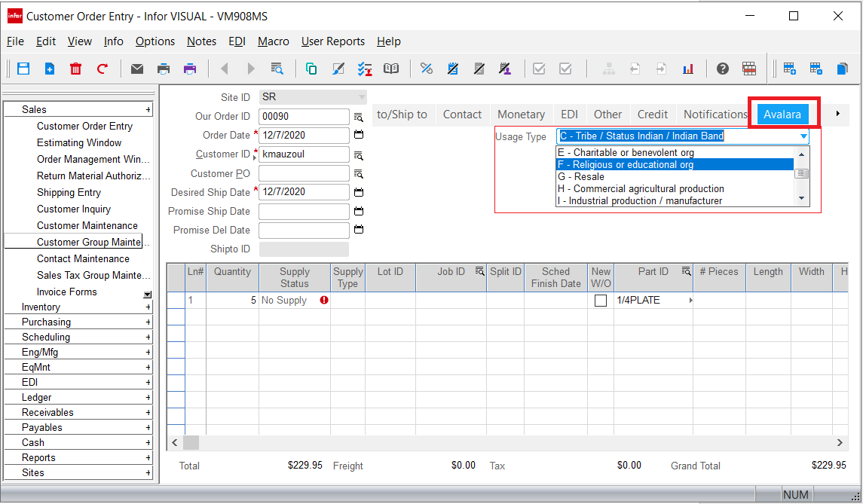The height and width of the screenshot is (504, 863).
Task: Collapse the Sales menu group
Action: click(148, 109)
